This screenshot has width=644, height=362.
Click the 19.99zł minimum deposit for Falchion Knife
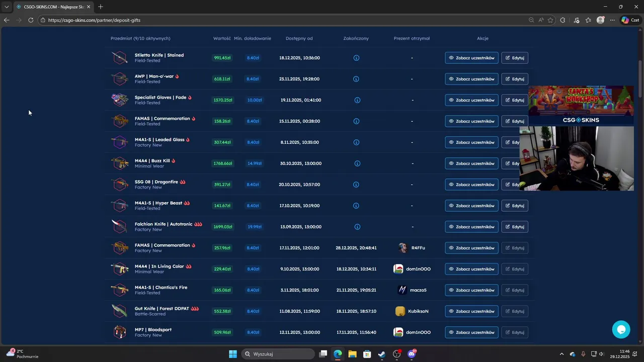click(254, 227)
